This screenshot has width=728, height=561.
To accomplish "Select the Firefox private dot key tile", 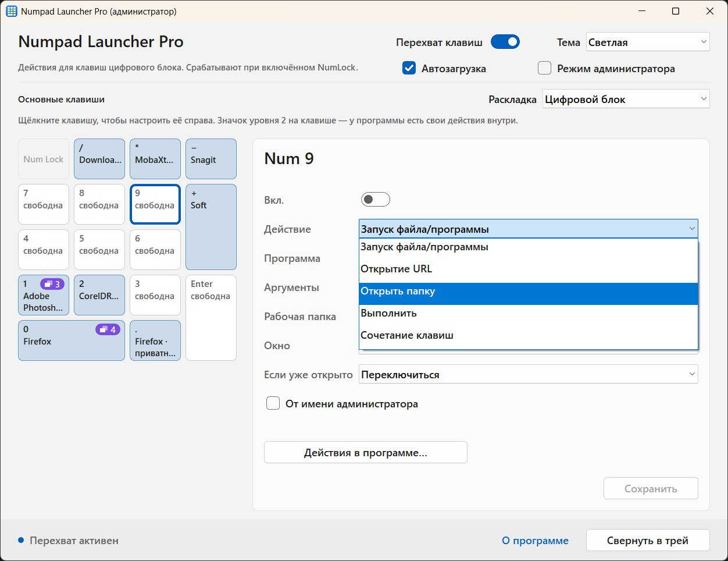I will click(x=155, y=340).
